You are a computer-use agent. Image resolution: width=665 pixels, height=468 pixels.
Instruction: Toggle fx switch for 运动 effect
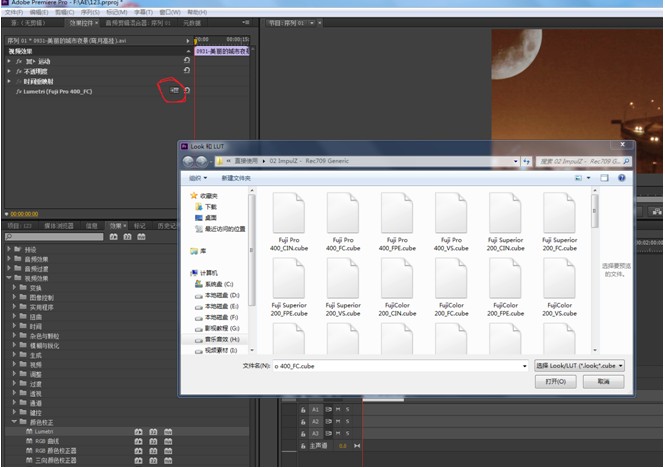pyautogui.click(x=19, y=62)
